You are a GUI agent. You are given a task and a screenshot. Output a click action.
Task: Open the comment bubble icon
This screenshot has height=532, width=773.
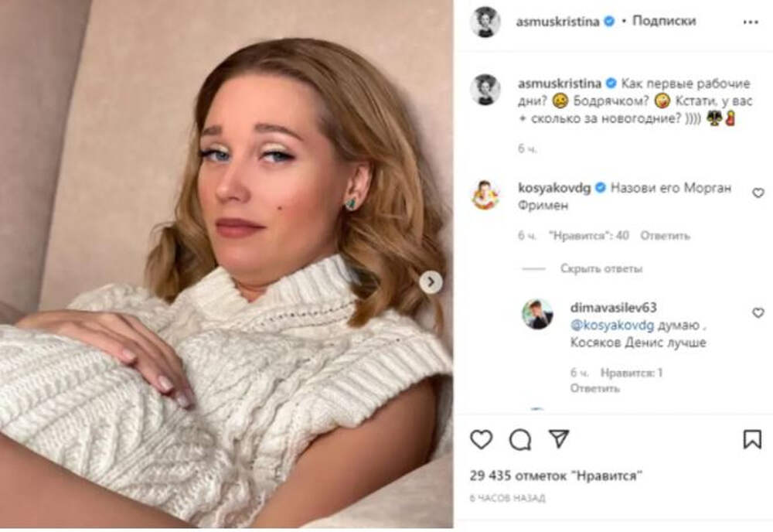point(519,440)
